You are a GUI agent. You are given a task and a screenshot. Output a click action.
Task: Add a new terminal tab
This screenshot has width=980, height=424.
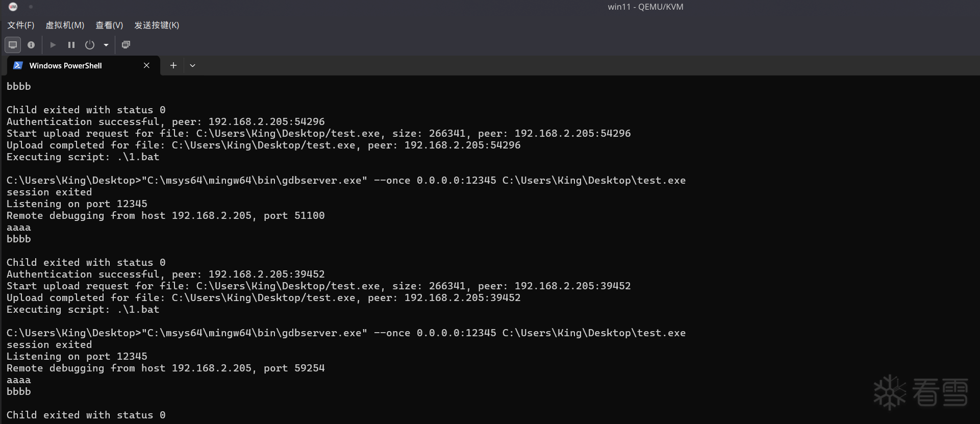tap(173, 65)
